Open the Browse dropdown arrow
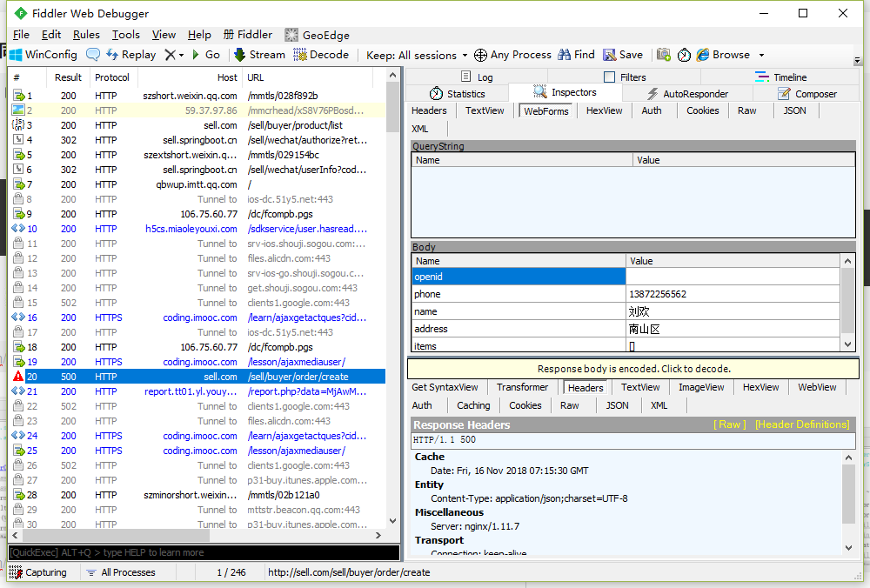Screen dimensions: 870x588 coord(761,55)
